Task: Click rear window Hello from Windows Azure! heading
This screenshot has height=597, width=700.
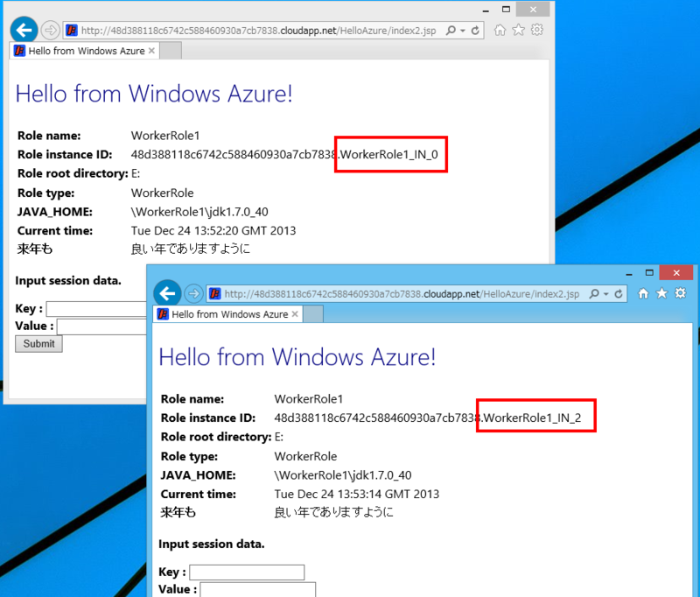Action: click(154, 94)
